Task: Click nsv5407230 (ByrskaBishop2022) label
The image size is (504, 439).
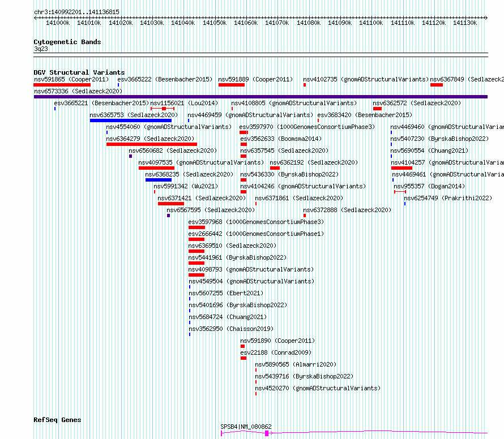Action: tap(439, 139)
